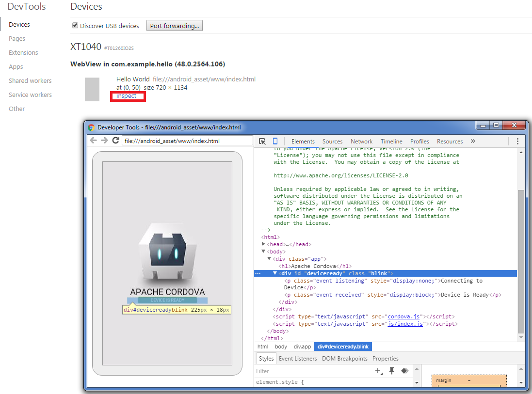This screenshot has height=394, width=532.
Task: Collapse the div deviceready node
Action: point(275,273)
